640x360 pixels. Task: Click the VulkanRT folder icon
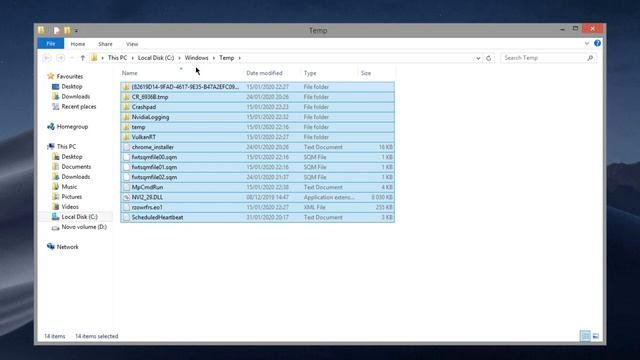coord(127,137)
